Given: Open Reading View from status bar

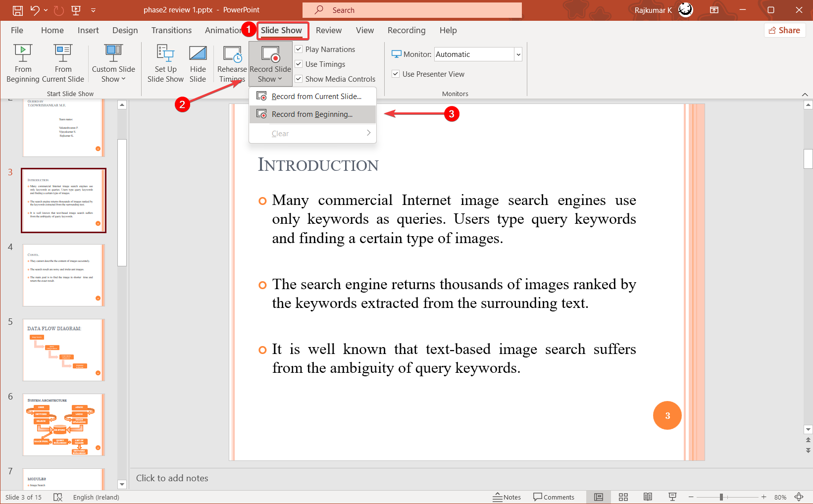Looking at the screenshot, I should click(648, 497).
